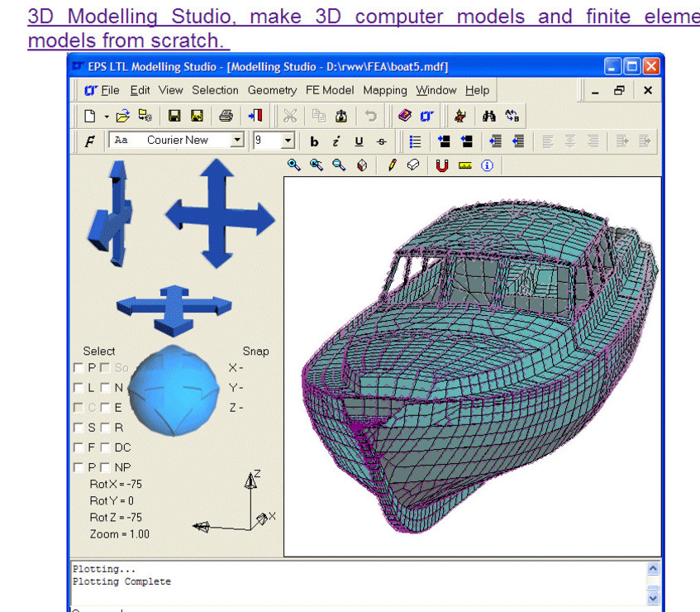Viewport: 700px width, 612px height.
Task: Open help with the purple book icon
Action: point(404,116)
